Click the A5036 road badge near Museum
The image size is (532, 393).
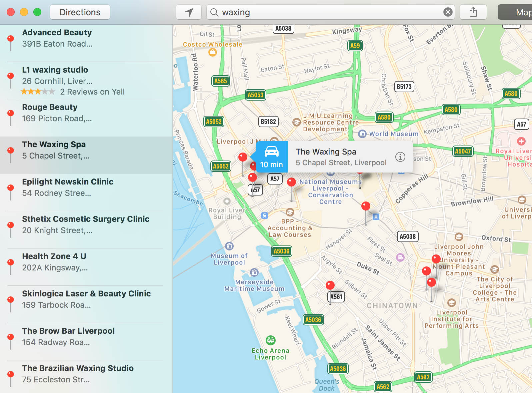coord(282,251)
